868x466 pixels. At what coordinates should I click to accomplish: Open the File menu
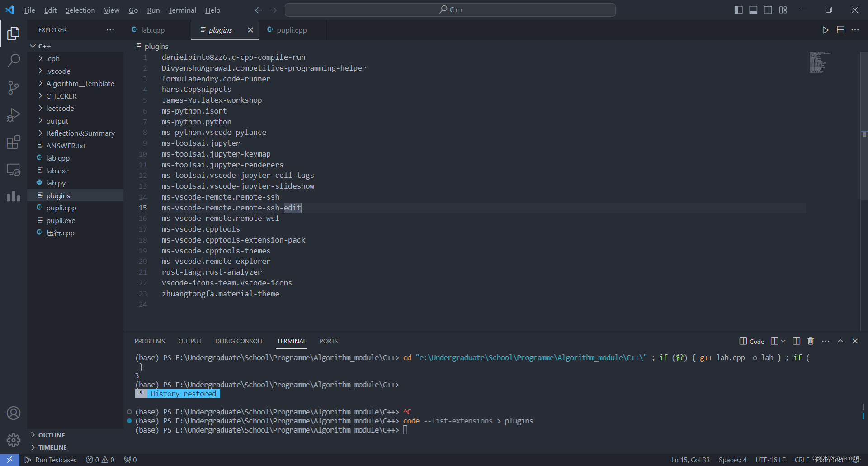point(29,10)
